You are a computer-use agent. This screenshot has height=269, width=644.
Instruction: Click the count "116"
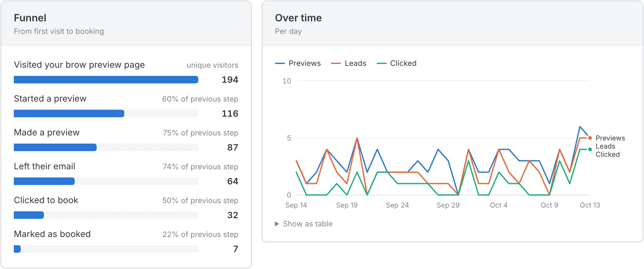[230, 113]
